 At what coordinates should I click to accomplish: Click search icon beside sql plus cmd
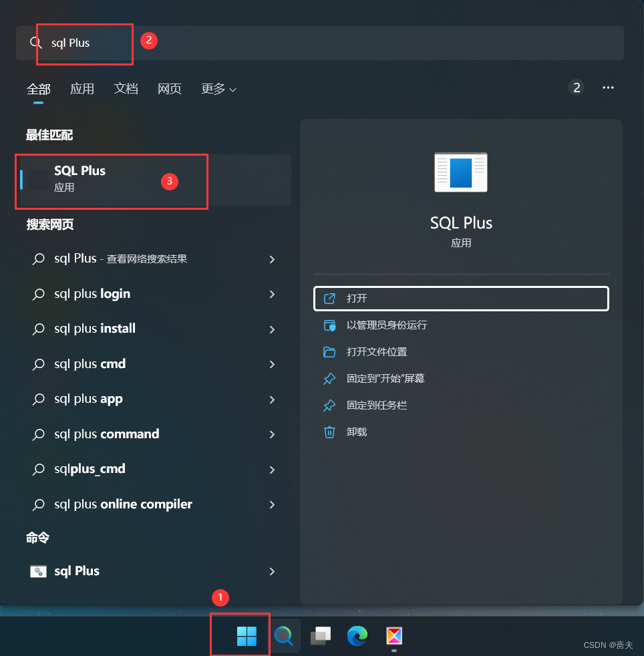[x=39, y=364]
